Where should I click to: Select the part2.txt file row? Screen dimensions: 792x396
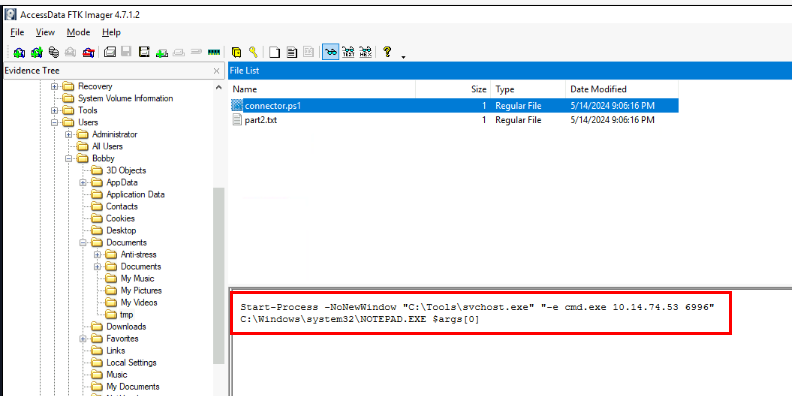454,120
